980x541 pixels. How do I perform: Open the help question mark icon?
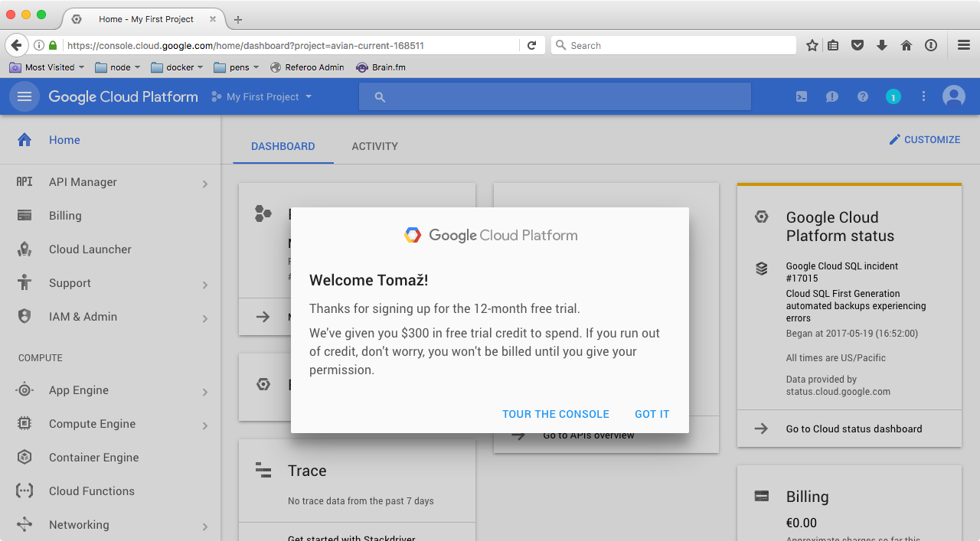click(863, 96)
